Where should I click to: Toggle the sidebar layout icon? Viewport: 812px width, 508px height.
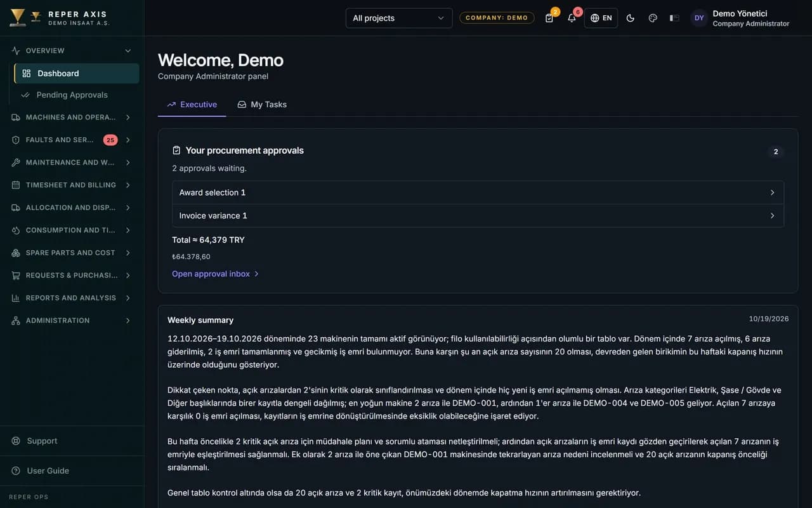click(x=674, y=18)
